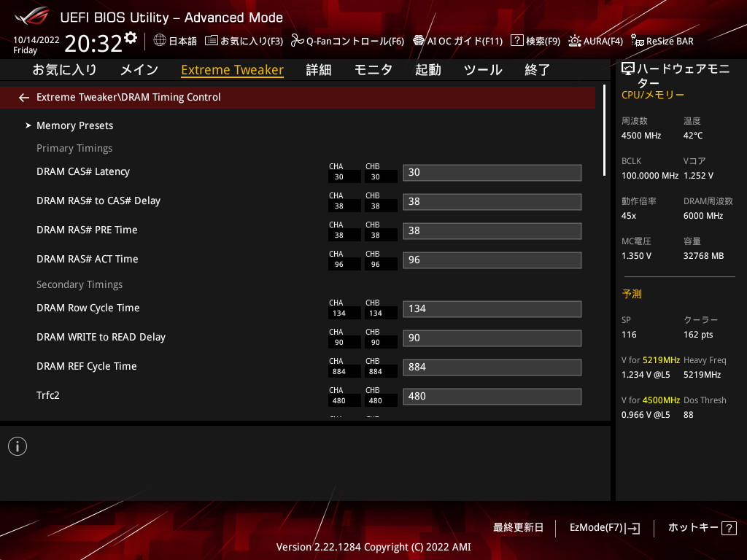The width and height of the screenshot is (747, 560).
Task: Click the CHB 134 value for Row Cycle
Action: [x=376, y=314]
